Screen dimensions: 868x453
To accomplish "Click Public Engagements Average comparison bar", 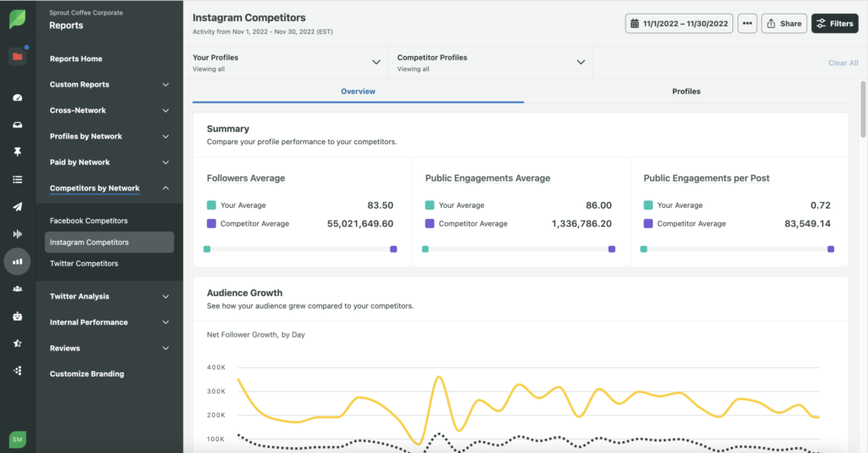I will pyautogui.click(x=519, y=249).
